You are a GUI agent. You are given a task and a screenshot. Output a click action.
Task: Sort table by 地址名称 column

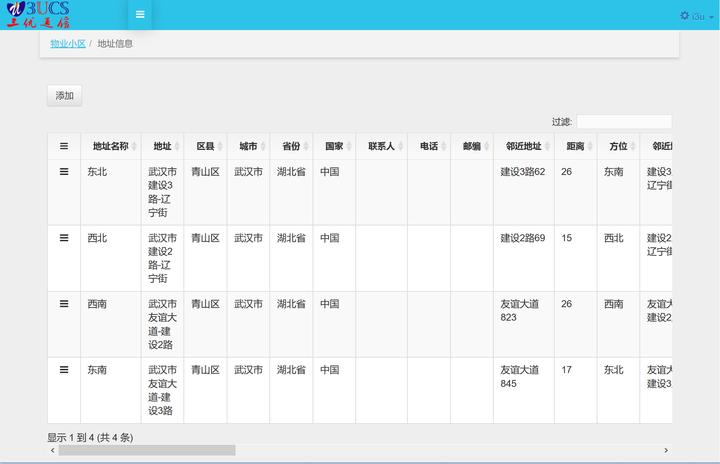(110, 146)
